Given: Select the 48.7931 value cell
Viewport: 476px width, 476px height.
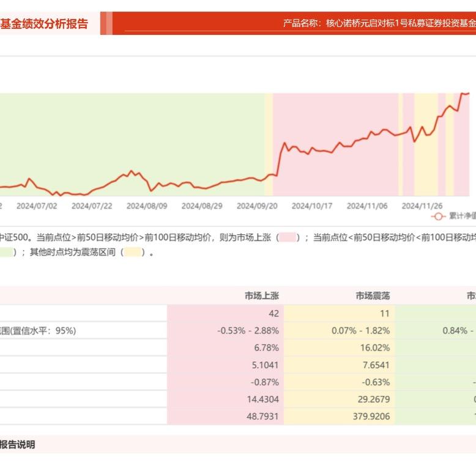Looking at the screenshot, I should 261,417.
